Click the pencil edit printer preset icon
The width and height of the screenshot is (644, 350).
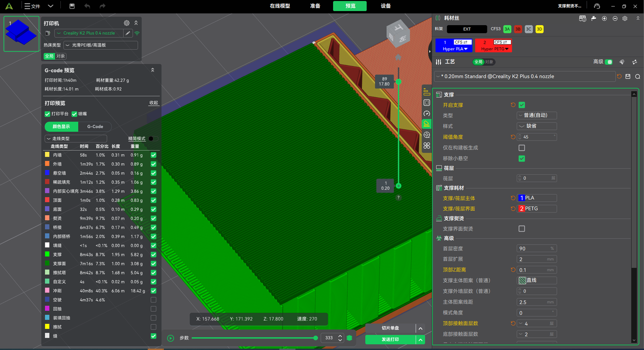128,33
